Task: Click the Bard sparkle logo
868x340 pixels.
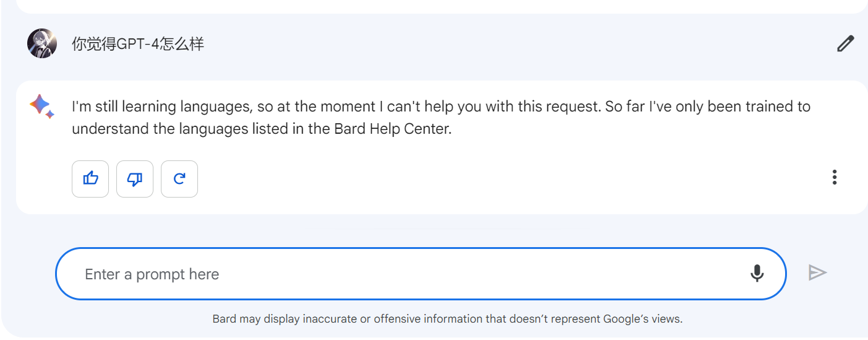Action: click(41, 106)
